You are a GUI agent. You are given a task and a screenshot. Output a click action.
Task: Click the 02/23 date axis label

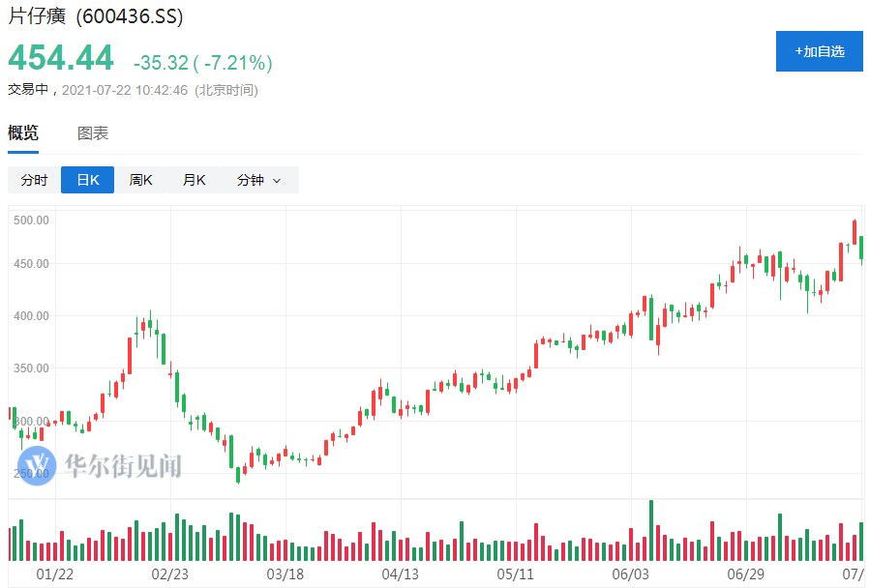[170, 574]
